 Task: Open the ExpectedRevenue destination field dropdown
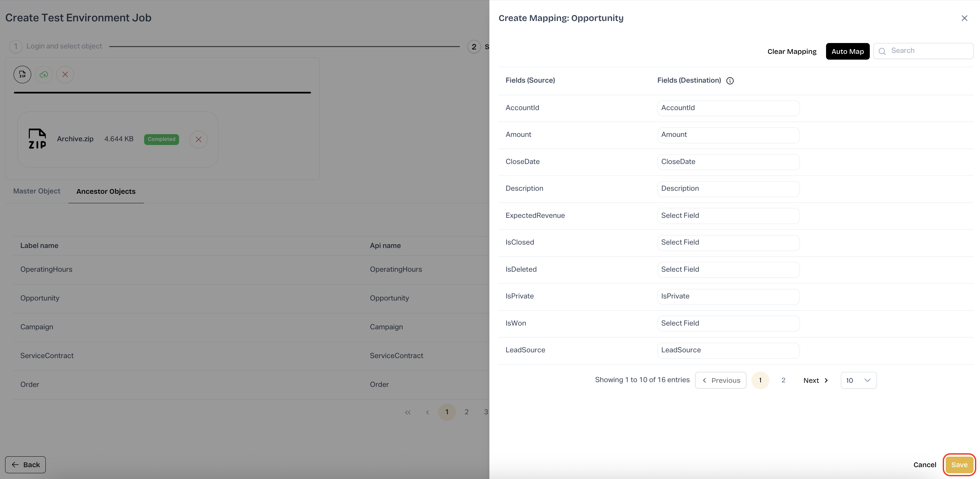(x=728, y=215)
